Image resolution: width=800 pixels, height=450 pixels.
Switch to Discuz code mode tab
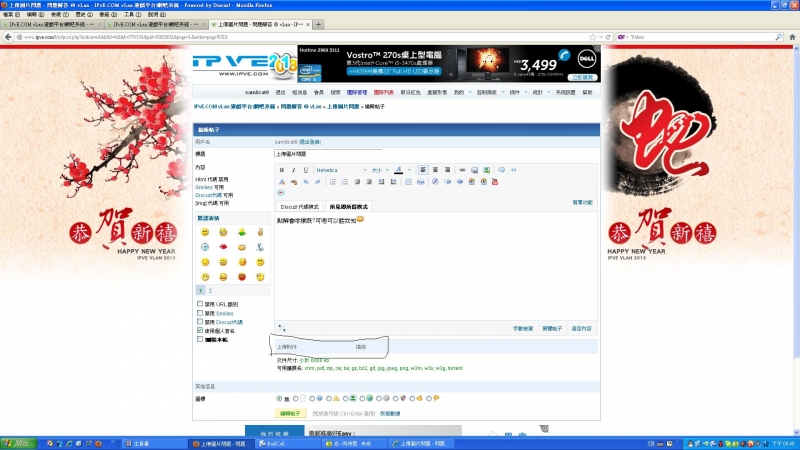pos(299,207)
